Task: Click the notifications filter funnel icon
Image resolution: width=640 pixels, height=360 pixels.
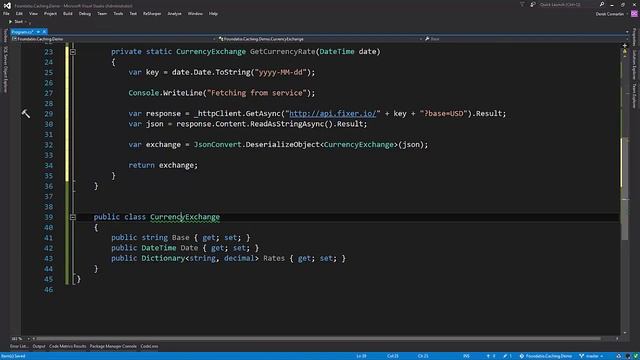Action: coord(522,4)
